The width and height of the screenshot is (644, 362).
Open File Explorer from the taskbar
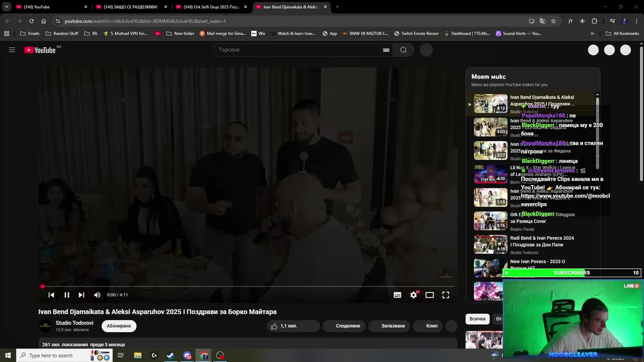[138, 355]
